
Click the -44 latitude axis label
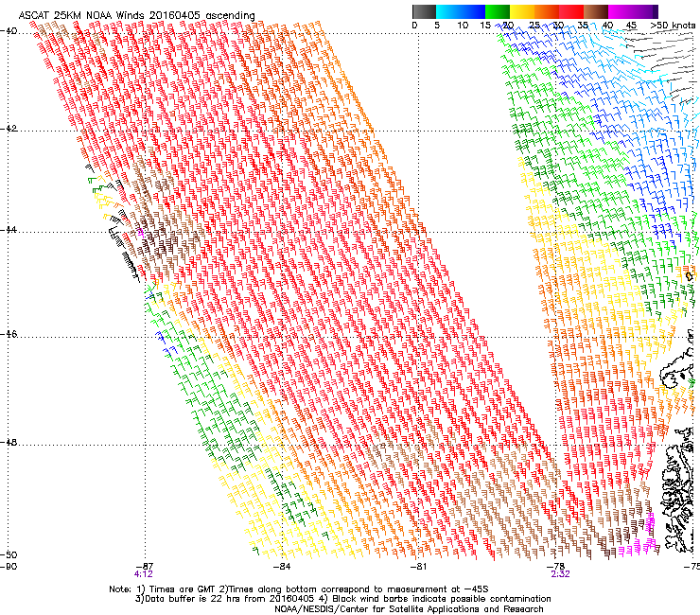[x=9, y=230]
